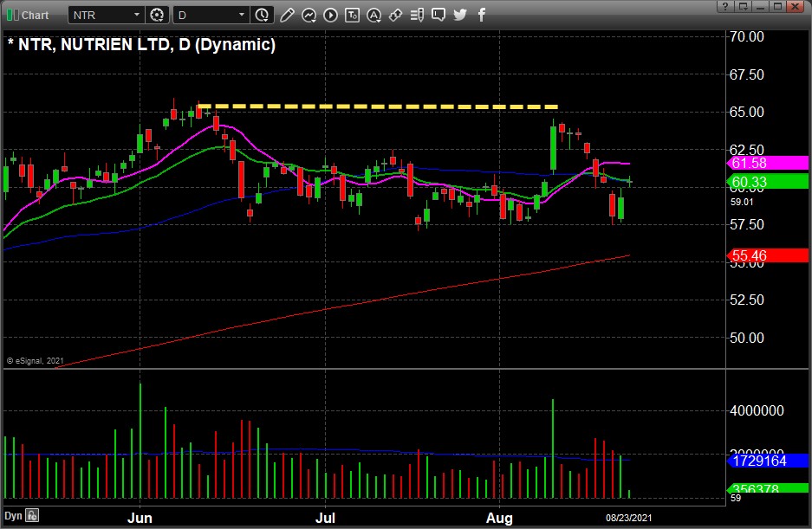Start bar replay play button
812x529 pixels.
pos(330,15)
